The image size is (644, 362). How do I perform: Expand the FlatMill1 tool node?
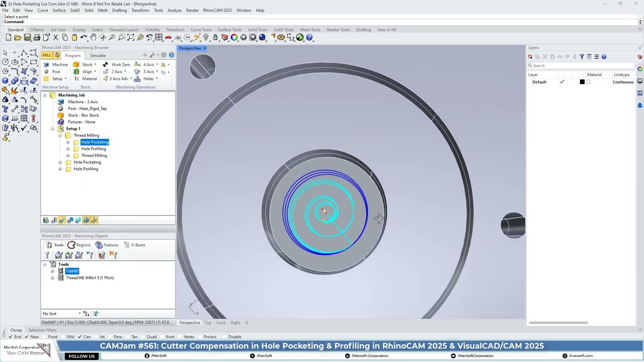tap(52, 271)
